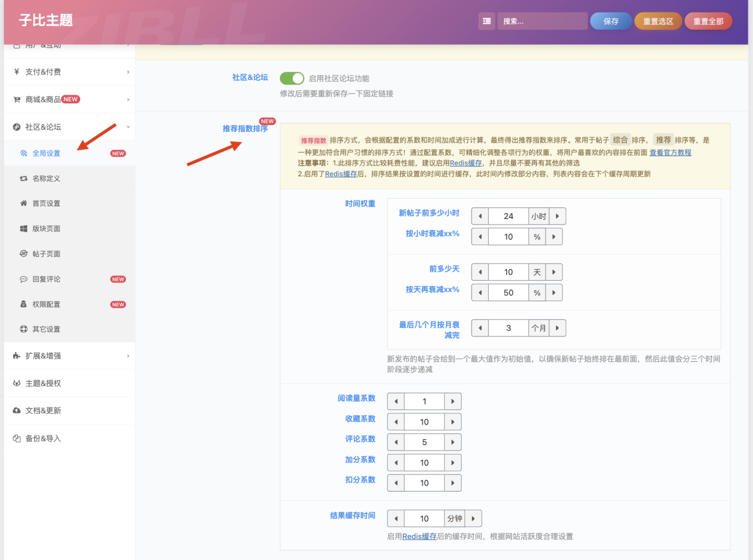Collapse the 社区&论坛 section chevron
The width and height of the screenshot is (753, 560).
coord(129,126)
